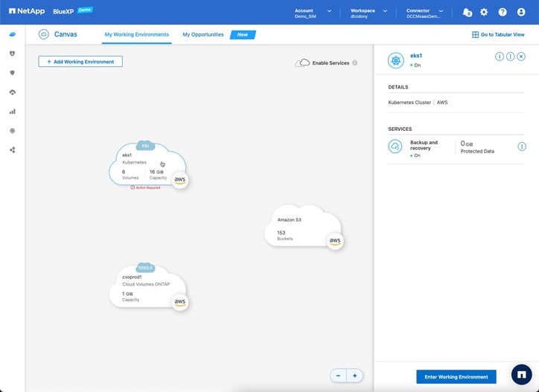This screenshot has width=539, height=392.
Task: Open Backup and recovery actions menu icon
Action: [x=522, y=147]
